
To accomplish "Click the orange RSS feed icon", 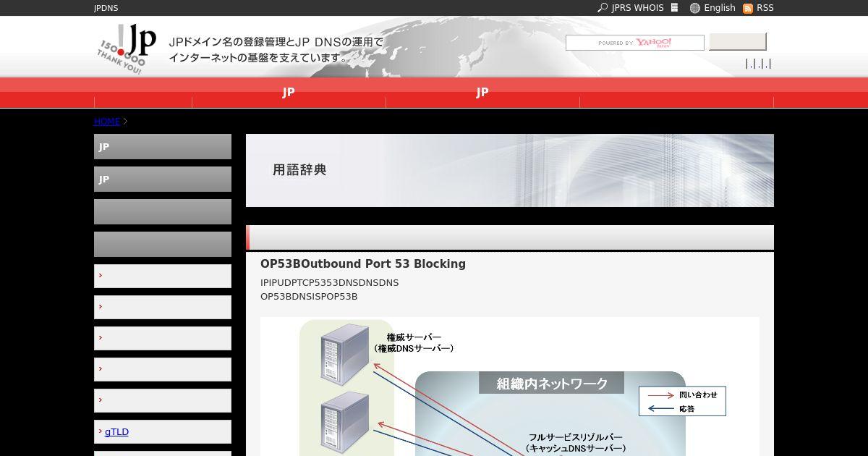I will 748,8.
